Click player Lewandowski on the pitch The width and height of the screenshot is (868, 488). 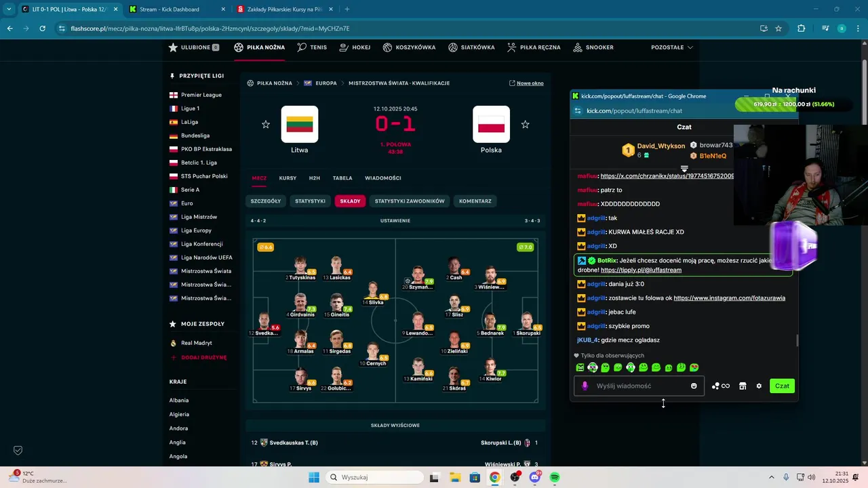[418, 325]
